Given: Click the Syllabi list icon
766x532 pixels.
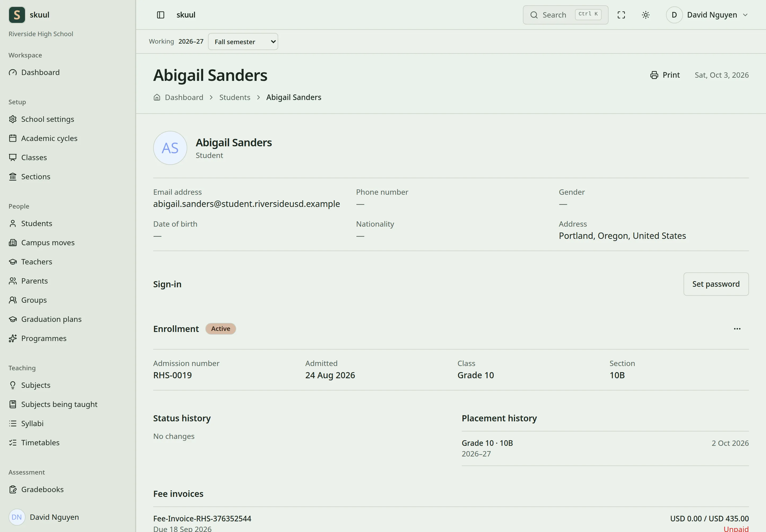Looking at the screenshot, I should 13,423.
